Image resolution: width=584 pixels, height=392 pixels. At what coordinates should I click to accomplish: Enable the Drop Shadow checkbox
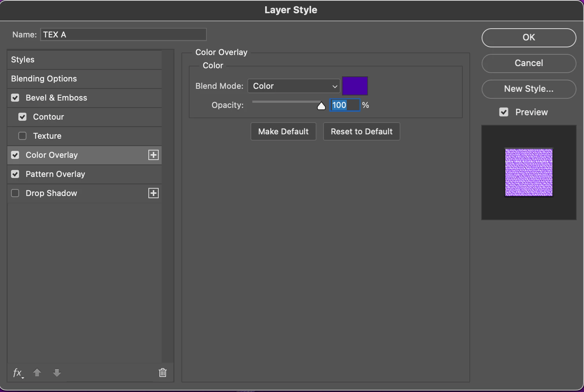pos(15,193)
